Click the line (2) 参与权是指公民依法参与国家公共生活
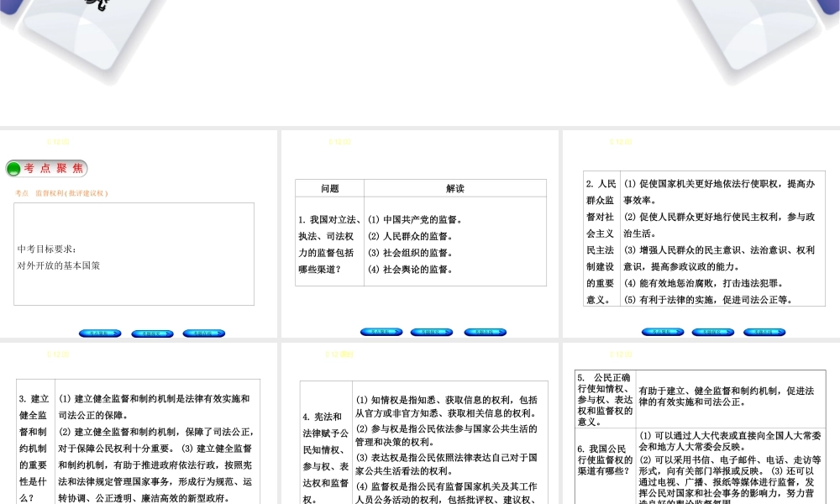Screen dimensions: 840x504 tap(446, 435)
